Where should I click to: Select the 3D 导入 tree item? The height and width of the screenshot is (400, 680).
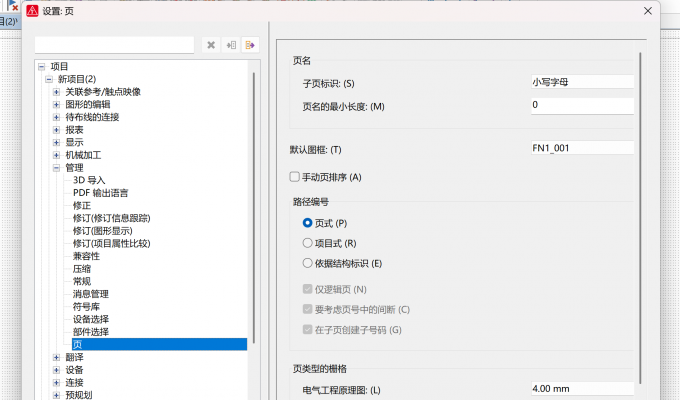tap(89, 180)
